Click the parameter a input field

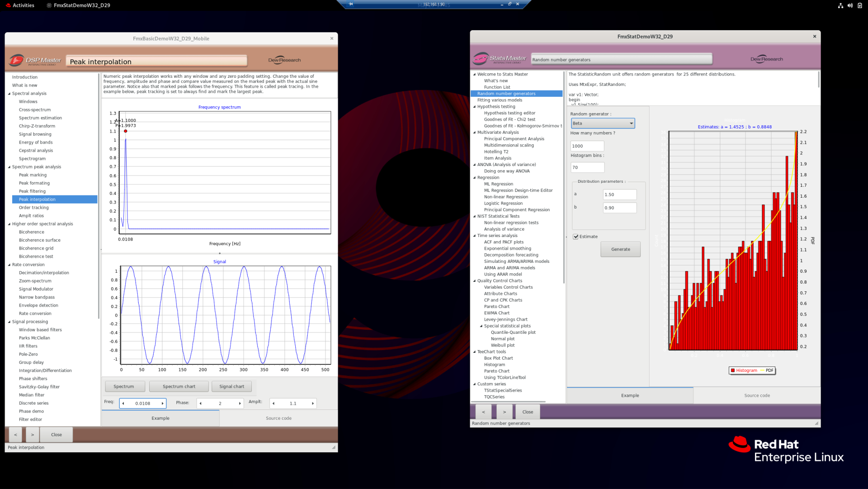(620, 195)
